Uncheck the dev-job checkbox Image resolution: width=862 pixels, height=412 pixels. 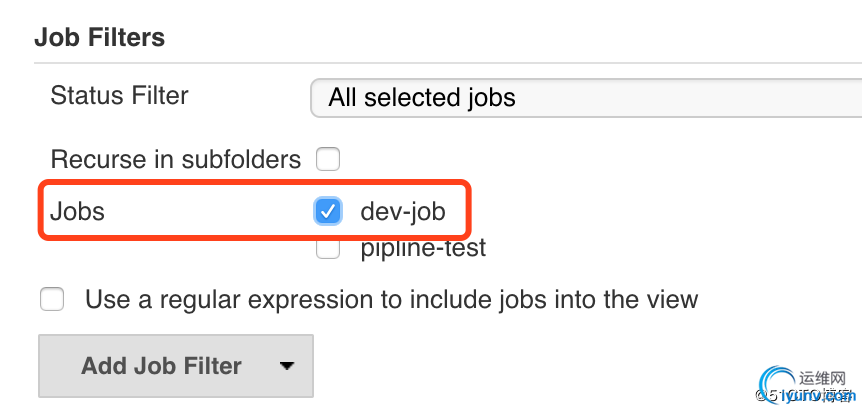tap(328, 211)
